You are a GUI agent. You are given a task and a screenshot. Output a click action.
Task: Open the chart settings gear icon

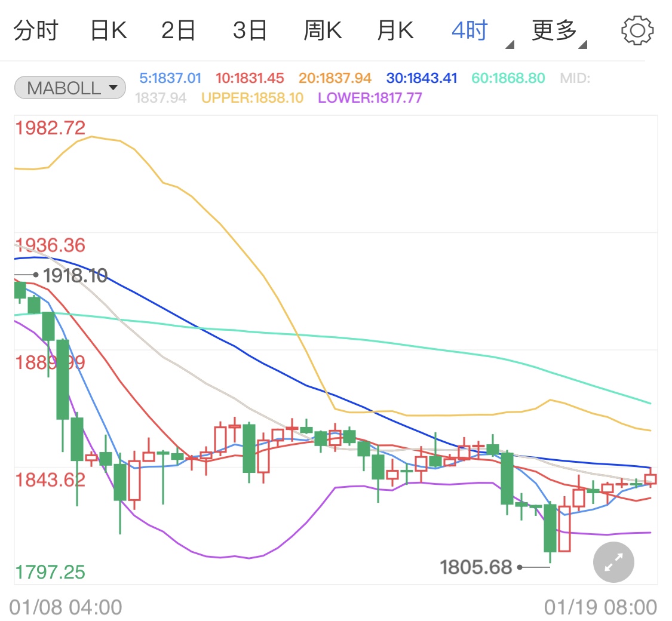click(x=637, y=30)
